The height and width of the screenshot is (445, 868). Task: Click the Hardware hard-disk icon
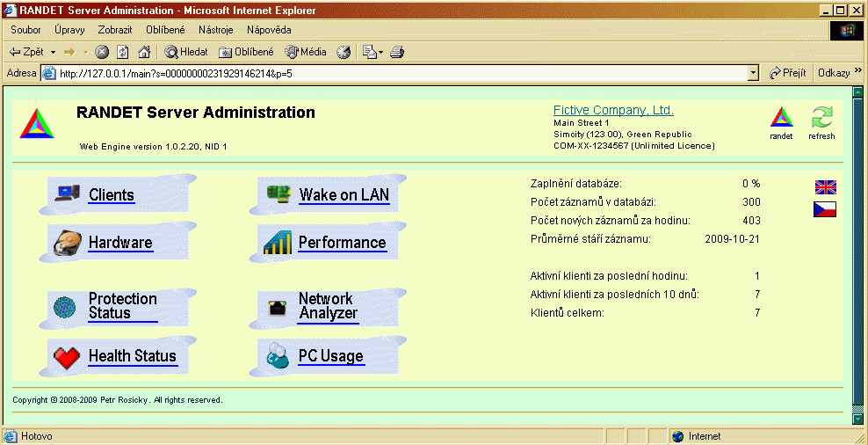(67, 243)
